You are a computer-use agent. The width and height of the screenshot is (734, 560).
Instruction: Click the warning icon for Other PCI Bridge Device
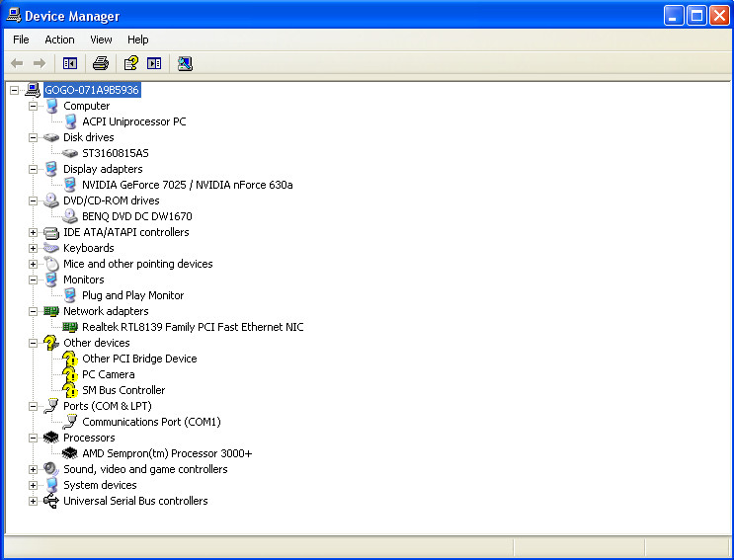pyautogui.click(x=70, y=359)
